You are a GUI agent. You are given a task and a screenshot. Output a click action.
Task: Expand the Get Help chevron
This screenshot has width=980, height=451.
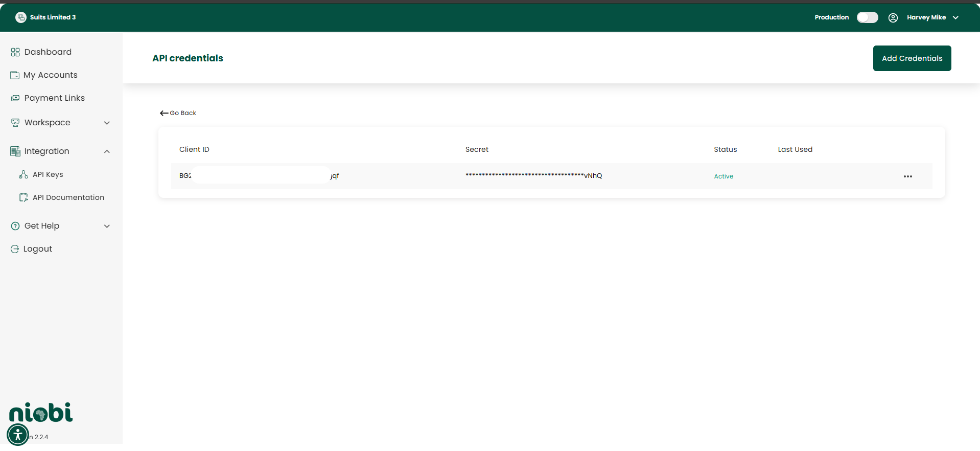click(x=107, y=226)
